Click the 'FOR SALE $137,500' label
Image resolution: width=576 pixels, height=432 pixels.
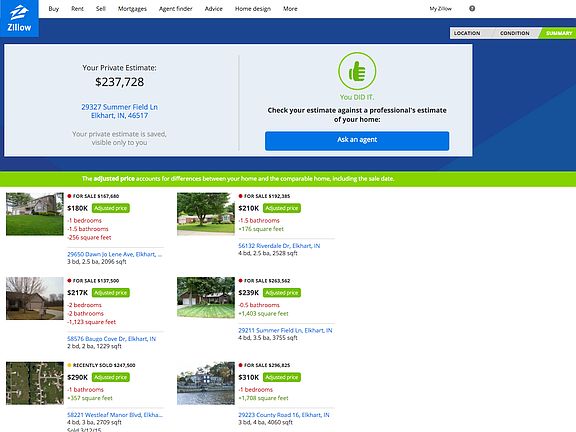coord(96,281)
